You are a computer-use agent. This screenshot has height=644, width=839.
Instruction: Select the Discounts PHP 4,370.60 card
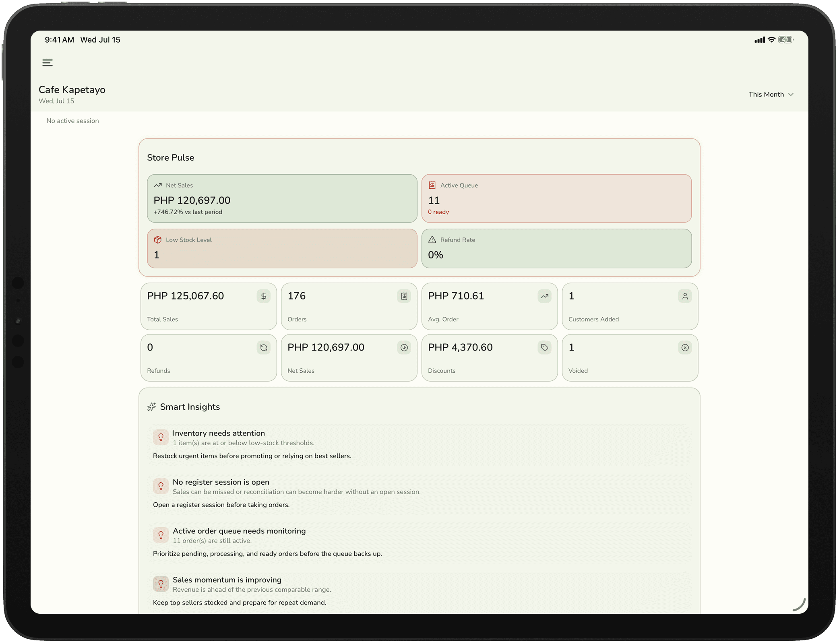click(490, 358)
